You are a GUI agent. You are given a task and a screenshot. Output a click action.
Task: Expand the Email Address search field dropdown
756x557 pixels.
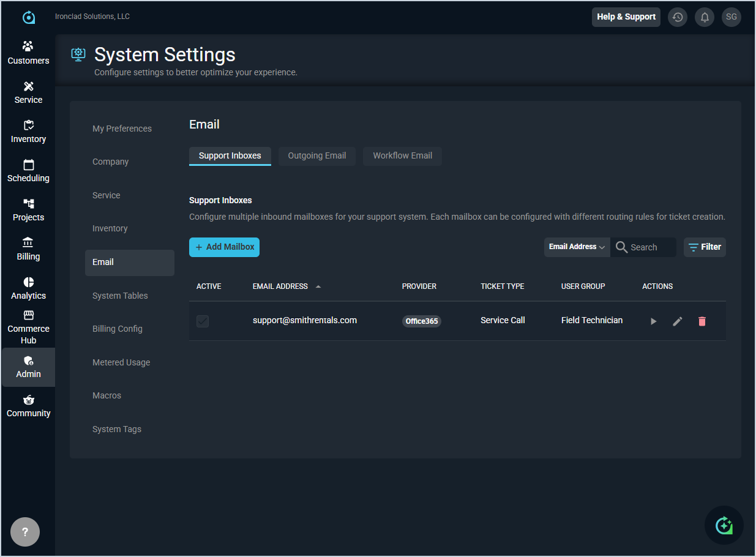click(x=577, y=247)
